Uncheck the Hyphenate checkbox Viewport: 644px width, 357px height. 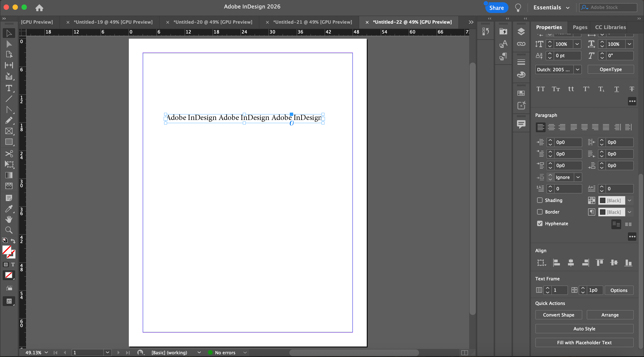coord(540,223)
